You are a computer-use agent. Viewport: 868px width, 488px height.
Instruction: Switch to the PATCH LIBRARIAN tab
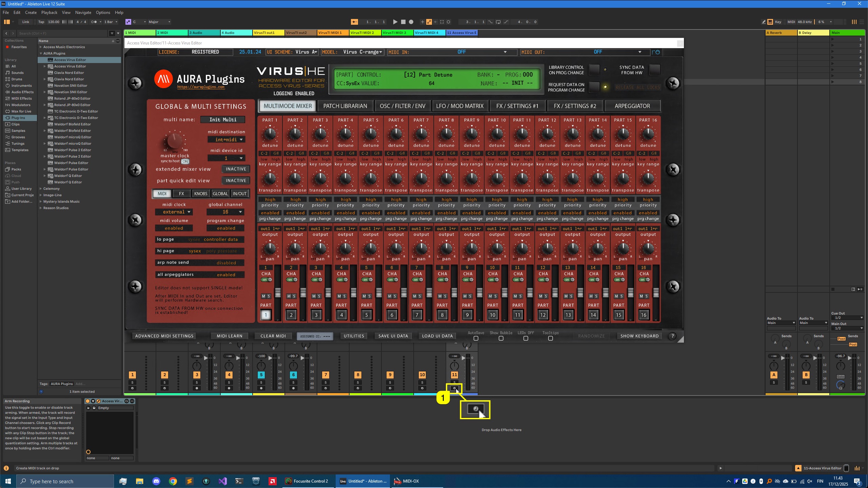point(345,106)
